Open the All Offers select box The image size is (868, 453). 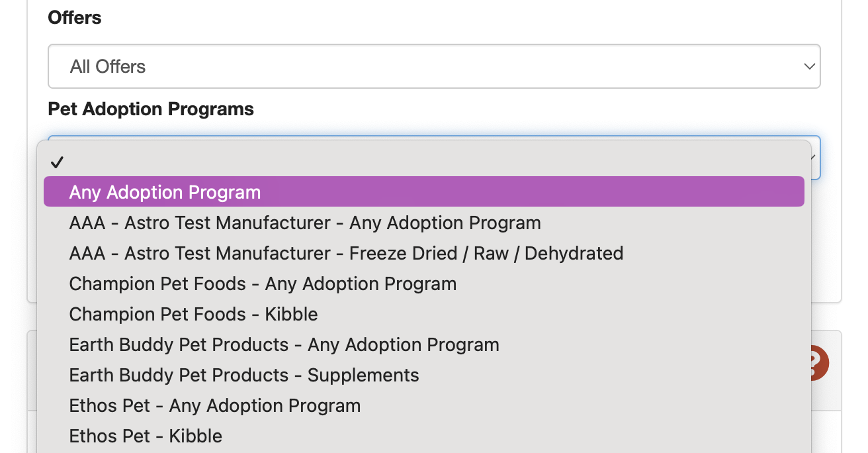coord(434,66)
